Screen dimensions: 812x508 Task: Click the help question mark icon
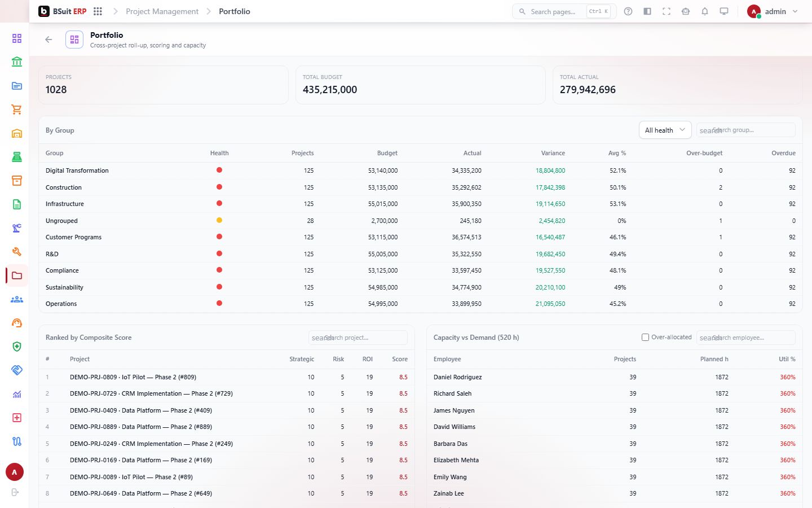(628, 11)
